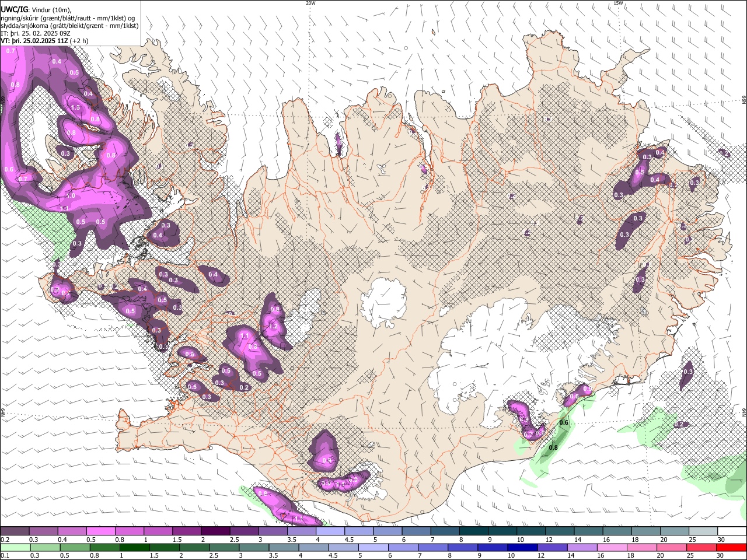Pick the deep blue rain swatch labeled 10

[522, 547]
